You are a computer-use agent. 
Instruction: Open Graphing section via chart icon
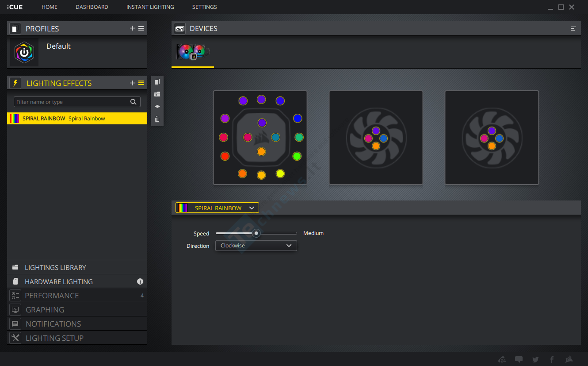coord(15,310)
